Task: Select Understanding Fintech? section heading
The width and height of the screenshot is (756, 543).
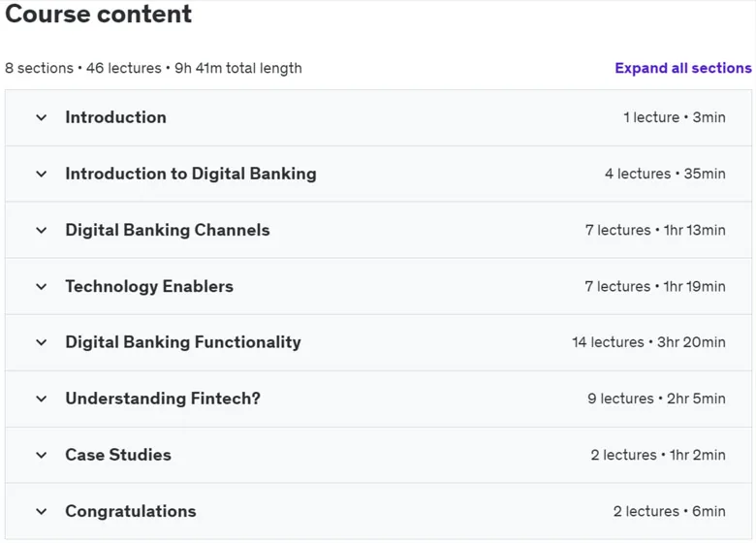Action: [x=163, y=399]
